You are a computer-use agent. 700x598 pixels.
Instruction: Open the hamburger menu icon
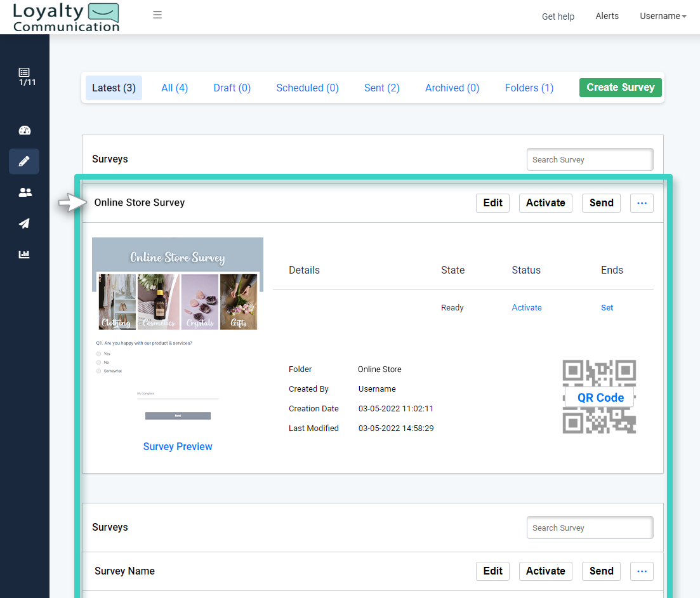tap(157, 13)
